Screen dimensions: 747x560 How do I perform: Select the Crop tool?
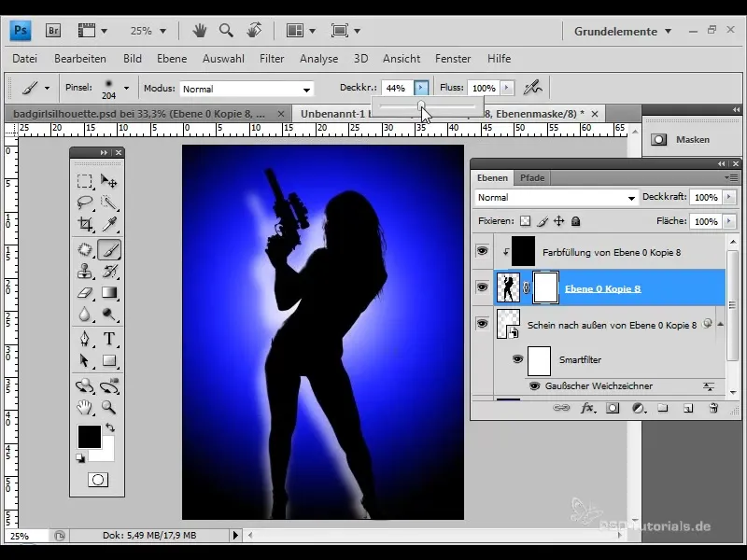(x=85, y=224)
